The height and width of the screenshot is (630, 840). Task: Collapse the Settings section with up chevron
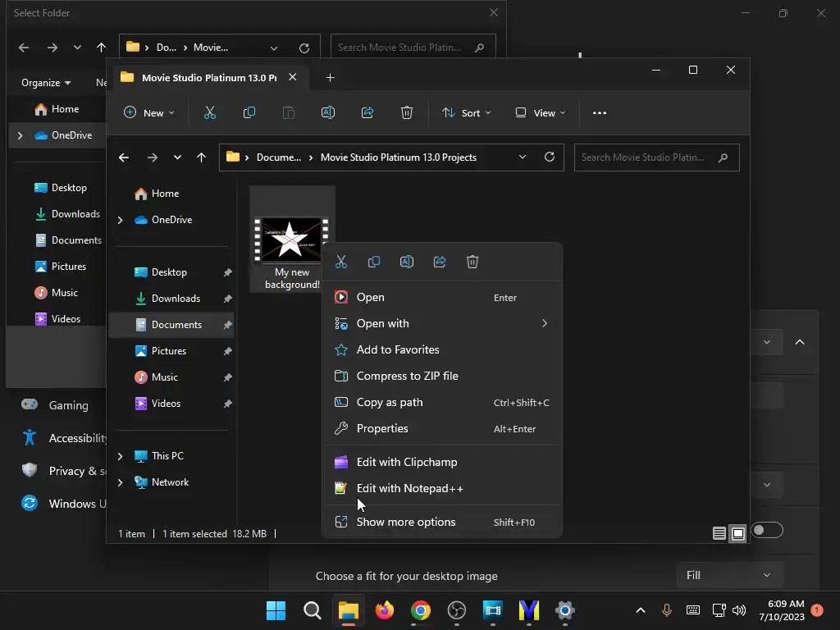799,342
